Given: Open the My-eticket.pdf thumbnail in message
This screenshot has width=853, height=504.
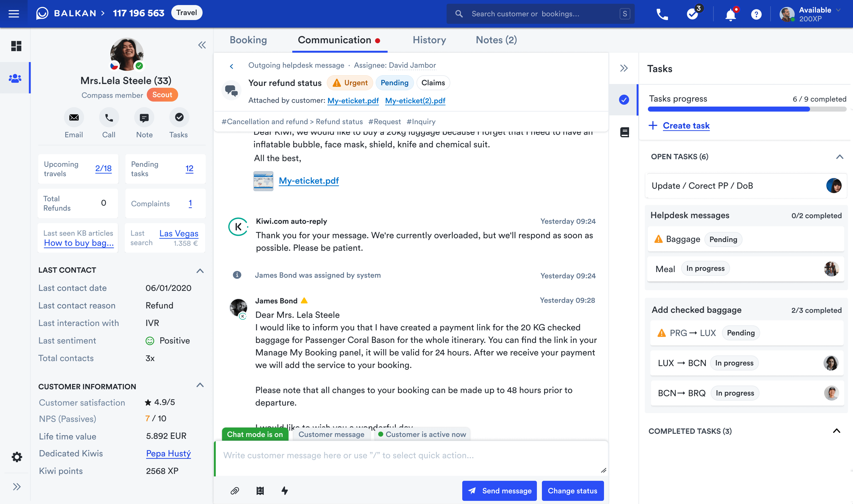Looking at the screenshot, I should pyautogui.click(x=263, y=181).
